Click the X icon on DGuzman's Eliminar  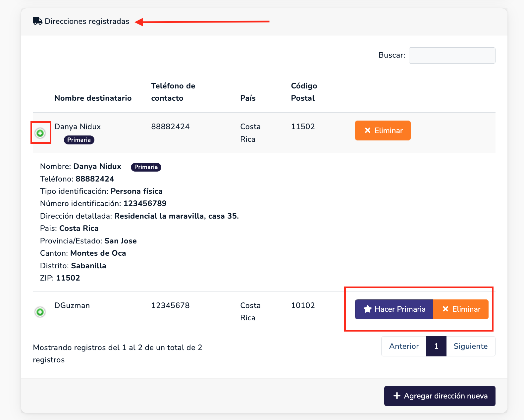[445, 309]
